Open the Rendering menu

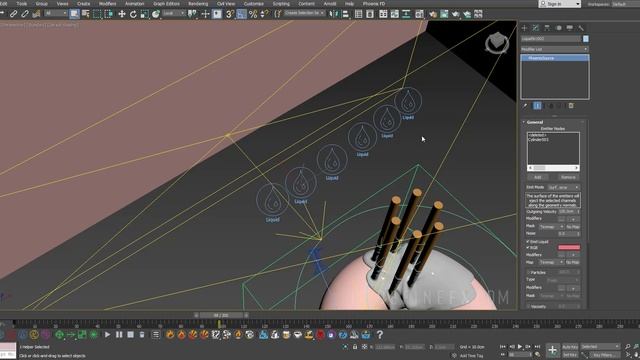pyautogui.click(x=198, y=3)
